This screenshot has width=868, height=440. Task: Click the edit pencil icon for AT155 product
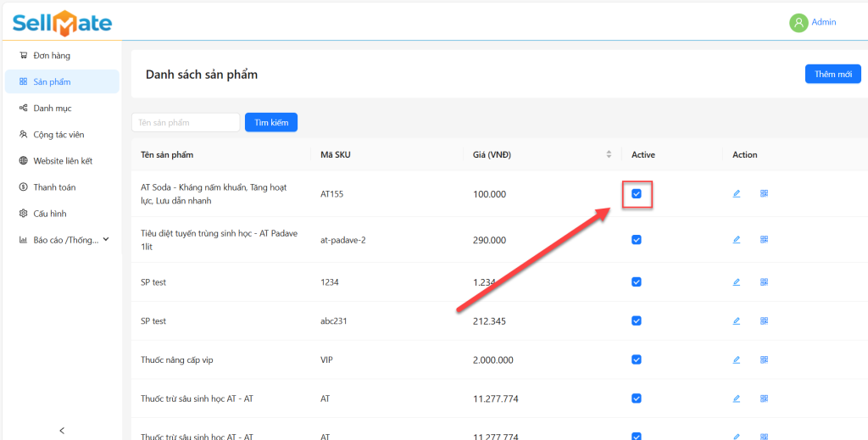737,194
